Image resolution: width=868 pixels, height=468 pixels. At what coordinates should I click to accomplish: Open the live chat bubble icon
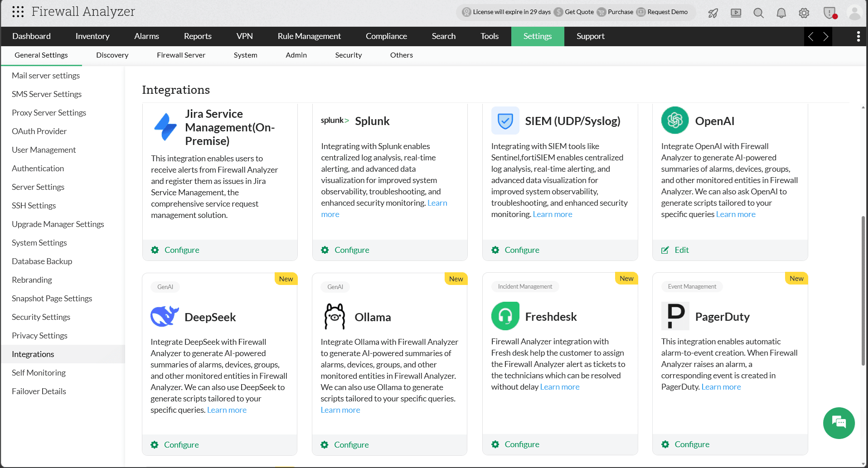click(839, 423)
